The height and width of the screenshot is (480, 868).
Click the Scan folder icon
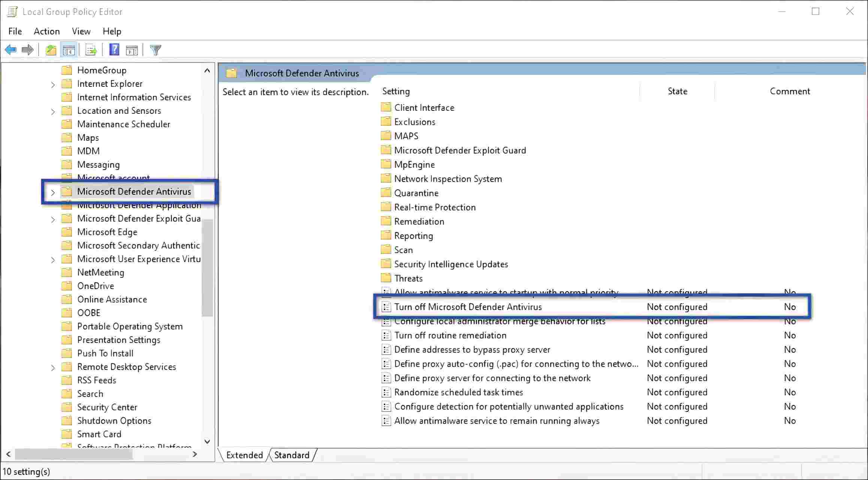[x=386, y=250]
